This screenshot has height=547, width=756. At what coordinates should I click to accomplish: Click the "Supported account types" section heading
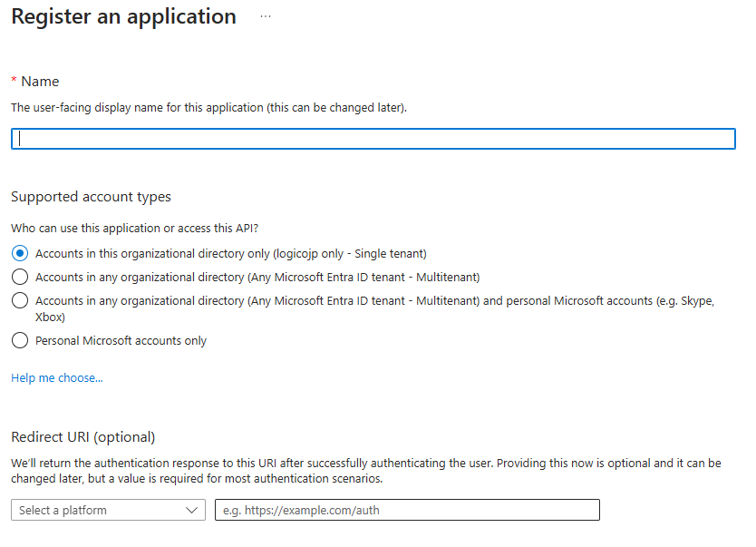[x=91, y=197]
